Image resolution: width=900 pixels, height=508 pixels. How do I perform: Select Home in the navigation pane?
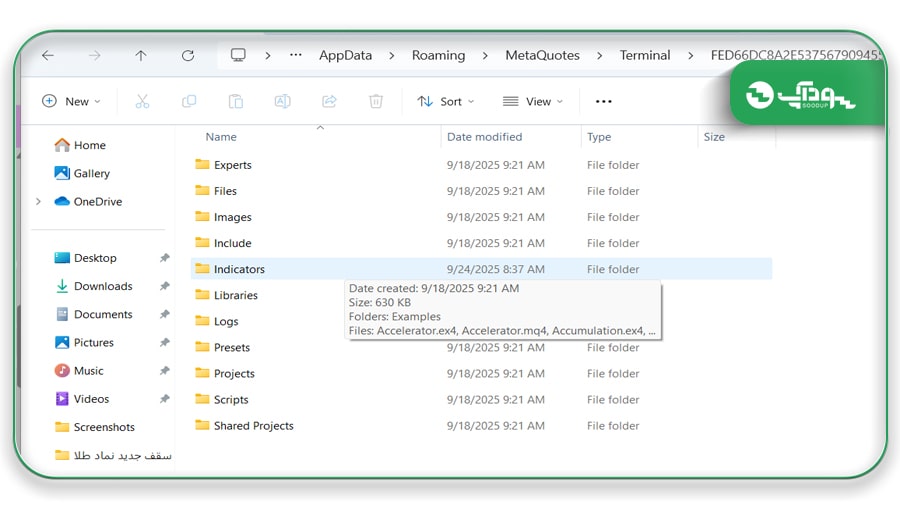(80, 145)
